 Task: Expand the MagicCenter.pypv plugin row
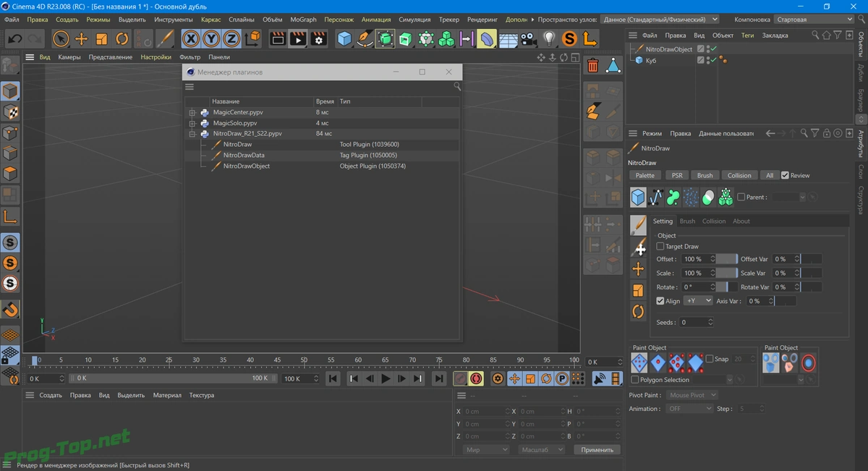(192, 113)
